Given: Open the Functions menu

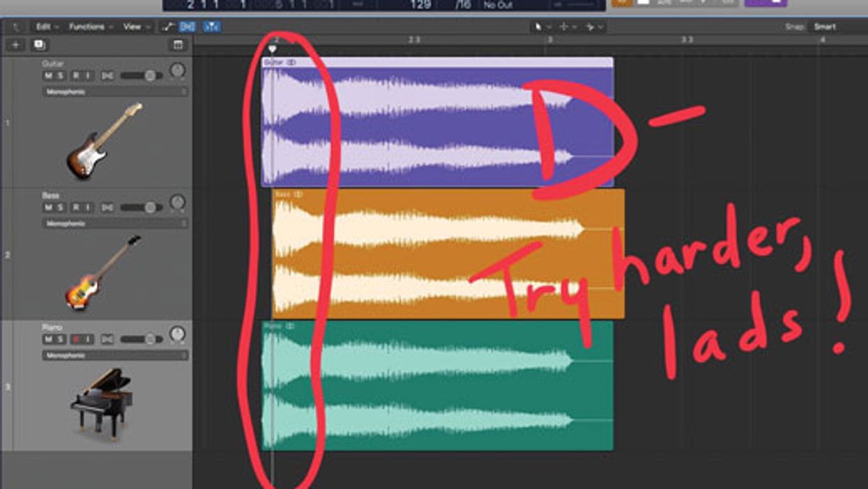Looking at the screenshot, I should tap(90, 26).
